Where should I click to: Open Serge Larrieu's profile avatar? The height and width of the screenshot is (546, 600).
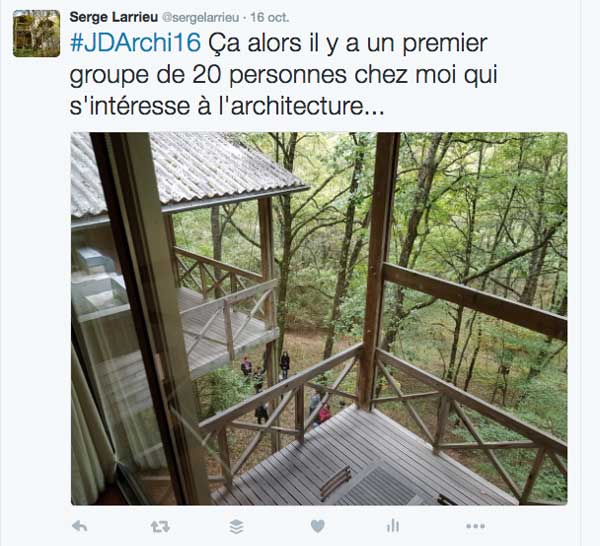coord(36,34)
